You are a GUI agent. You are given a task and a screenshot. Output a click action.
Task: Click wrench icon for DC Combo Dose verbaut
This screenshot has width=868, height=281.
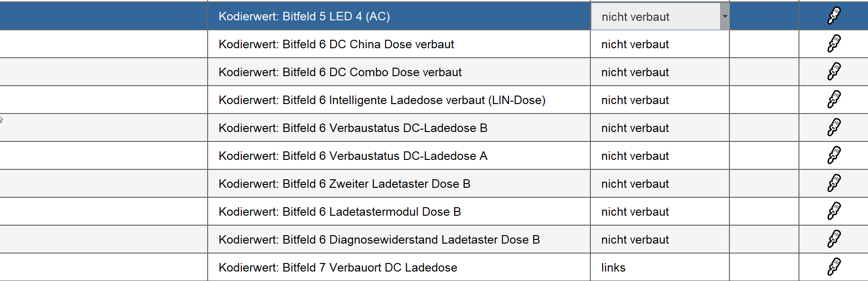(x=834, y=71)
